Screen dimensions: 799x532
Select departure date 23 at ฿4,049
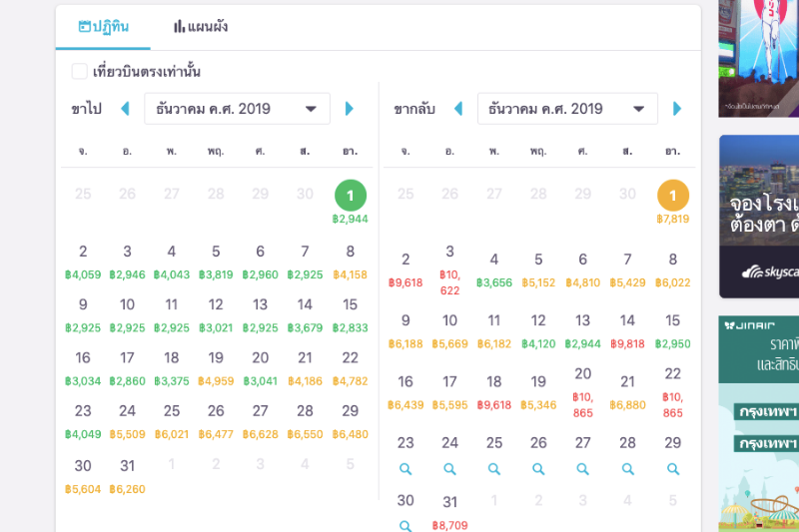83,422
